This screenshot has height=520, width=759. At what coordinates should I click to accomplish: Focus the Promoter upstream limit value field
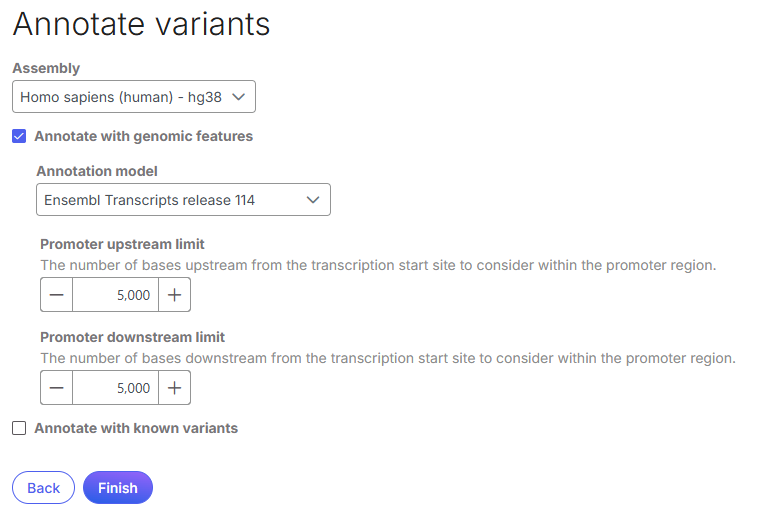click(x=115, y=295)
